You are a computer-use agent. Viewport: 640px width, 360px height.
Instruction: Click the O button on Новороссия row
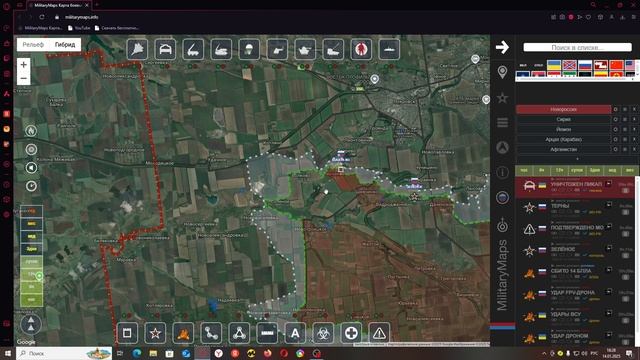tap(616, 109)
